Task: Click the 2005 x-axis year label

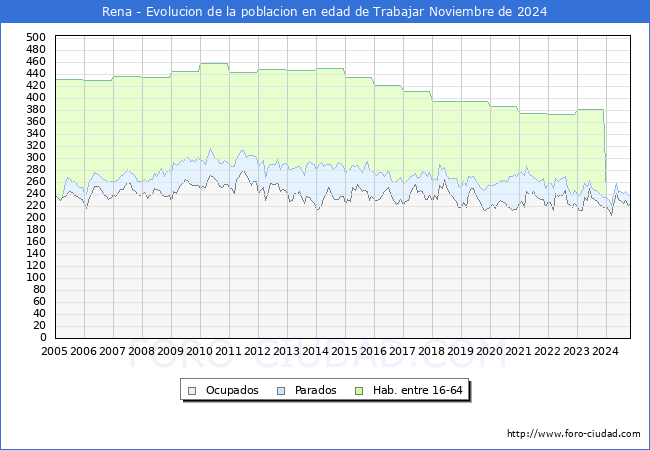Action: pyautogui.click(x=54, y=351)
